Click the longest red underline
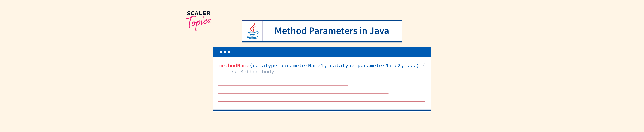 [321, 102]
